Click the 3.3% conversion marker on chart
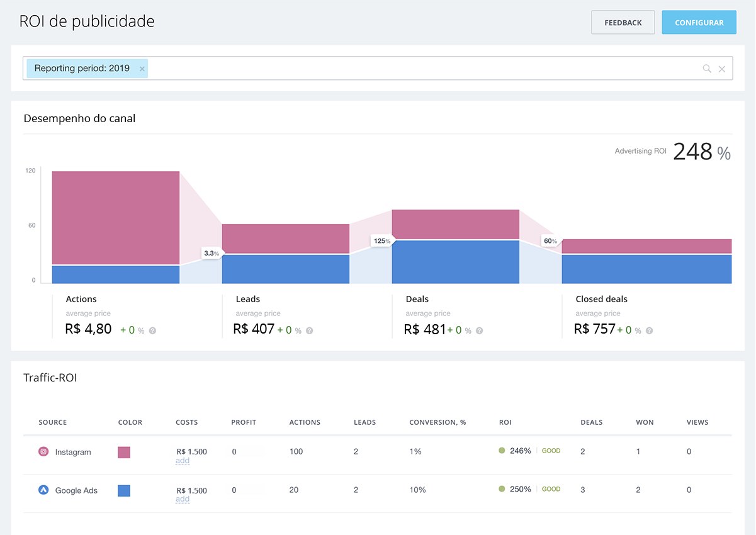The width and height of the screenshot is (756, 535). click(212, 254)
